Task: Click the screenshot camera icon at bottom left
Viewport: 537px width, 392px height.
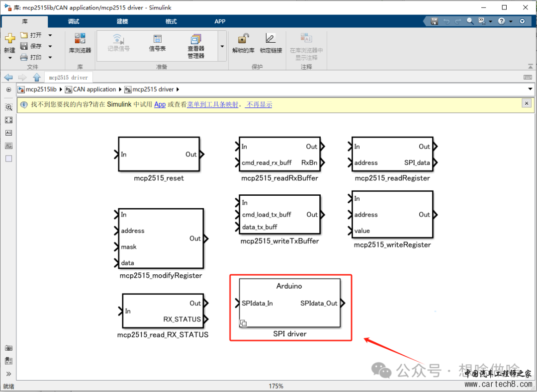Action: coord(8,348)
